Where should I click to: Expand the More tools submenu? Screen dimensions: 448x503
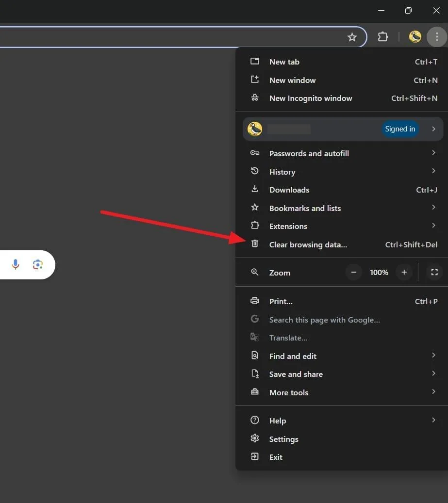433,392
